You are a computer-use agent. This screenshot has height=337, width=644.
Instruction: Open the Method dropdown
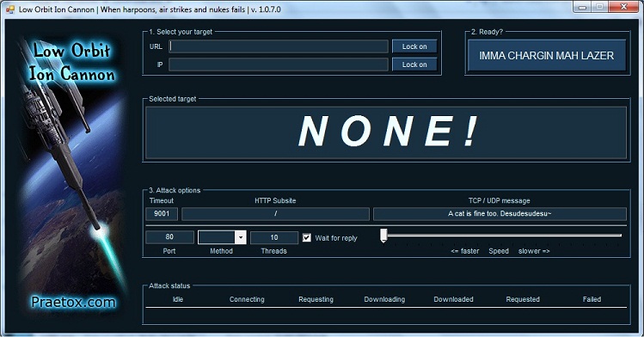click(x=240, y=237)
